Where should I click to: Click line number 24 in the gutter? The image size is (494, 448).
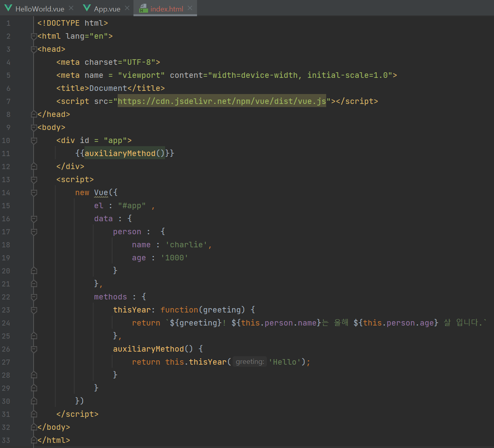[6, 323]
